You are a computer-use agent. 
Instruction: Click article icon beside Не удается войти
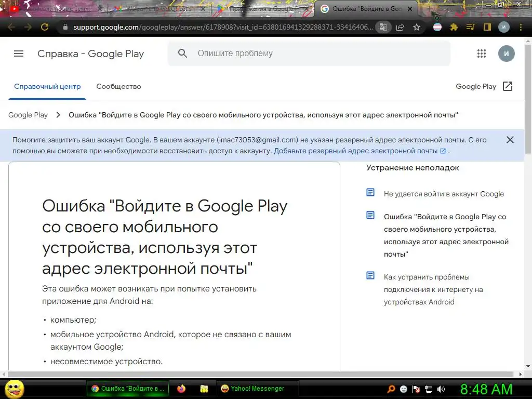(x=370, y=192)
